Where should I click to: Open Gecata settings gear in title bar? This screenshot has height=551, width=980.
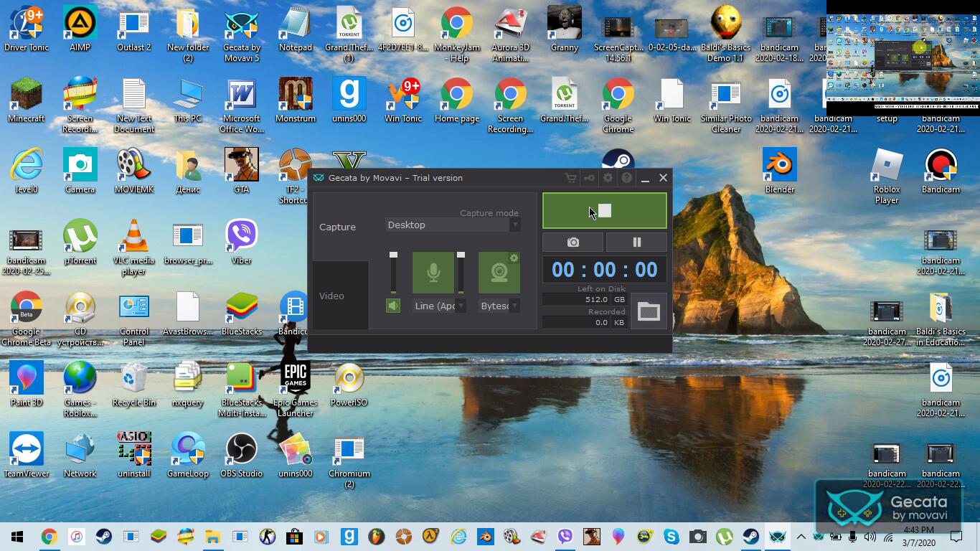point(608,178)
